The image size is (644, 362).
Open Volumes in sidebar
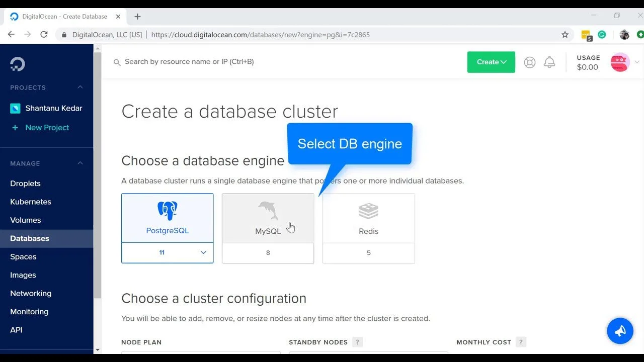pyautogui.click(x=25, y=220)
